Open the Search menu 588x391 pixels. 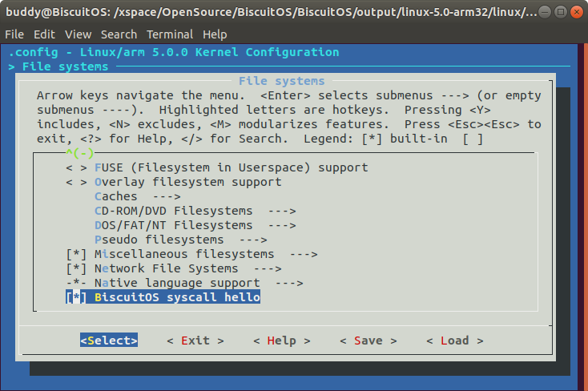point(119,34)
